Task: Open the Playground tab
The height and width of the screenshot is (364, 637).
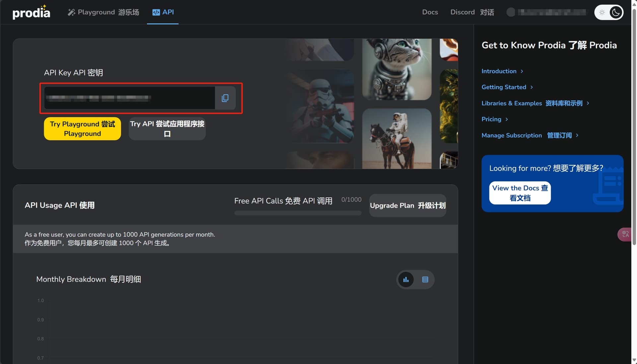Action: coord(103,12)
